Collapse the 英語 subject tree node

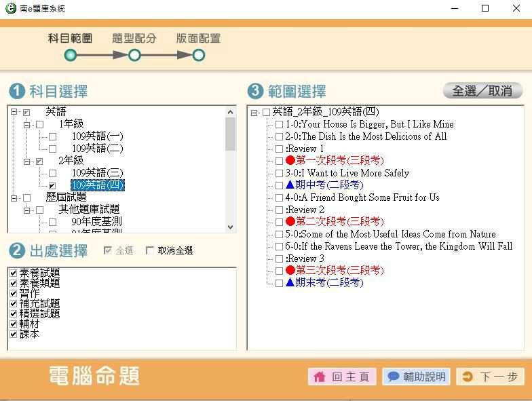click(14, 111)
